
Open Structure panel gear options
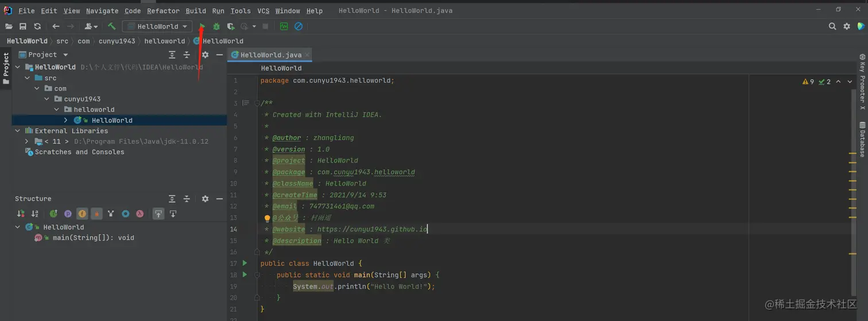(205, 199)
